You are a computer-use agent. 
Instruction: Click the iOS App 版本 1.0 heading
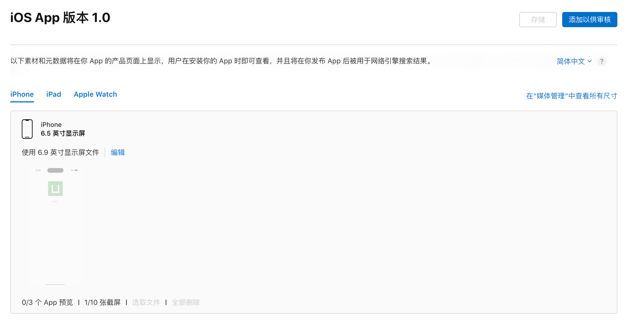pos(60,18)
